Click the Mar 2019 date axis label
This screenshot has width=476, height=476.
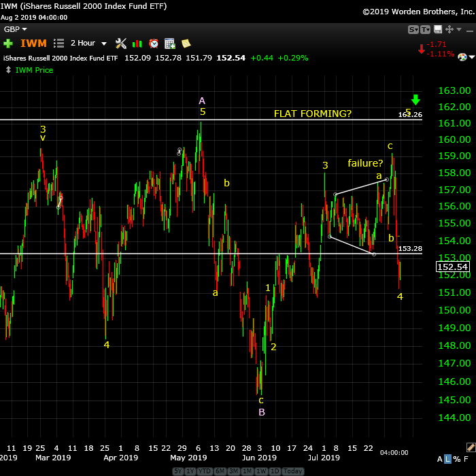click(53, 458)
